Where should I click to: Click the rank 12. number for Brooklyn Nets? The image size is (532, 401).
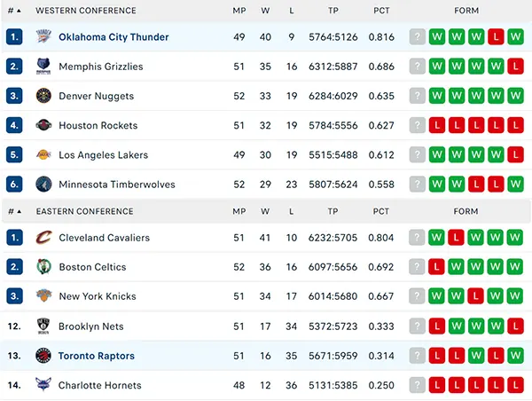[14, 326]
